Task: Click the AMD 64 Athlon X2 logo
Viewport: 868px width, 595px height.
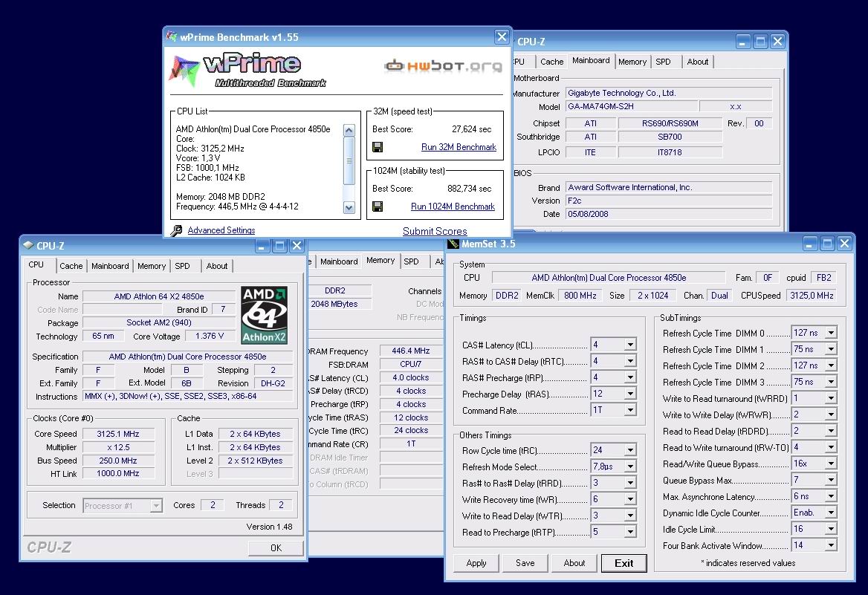Action: 264,315
